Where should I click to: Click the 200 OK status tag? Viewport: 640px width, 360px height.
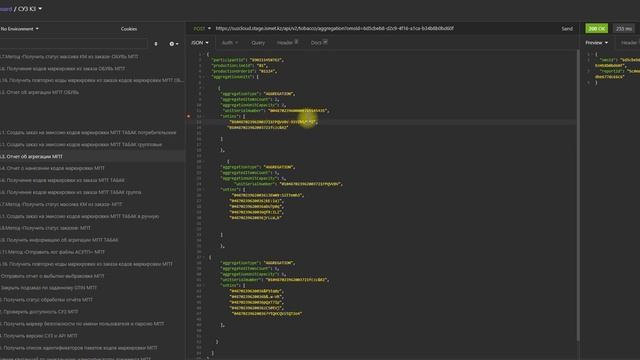pyautogui.click(x=596, y=29)
